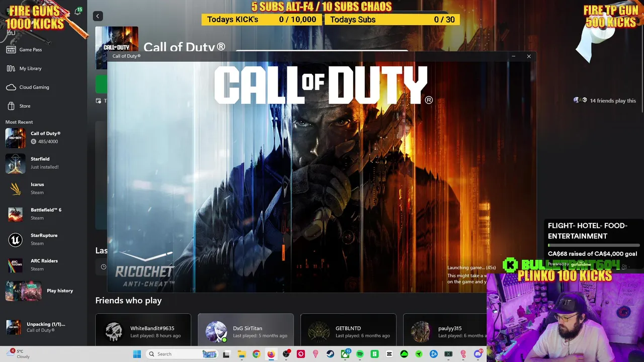Select ARC Raiders in Most Recent list

pyautogui.click(x=43, y=265)
